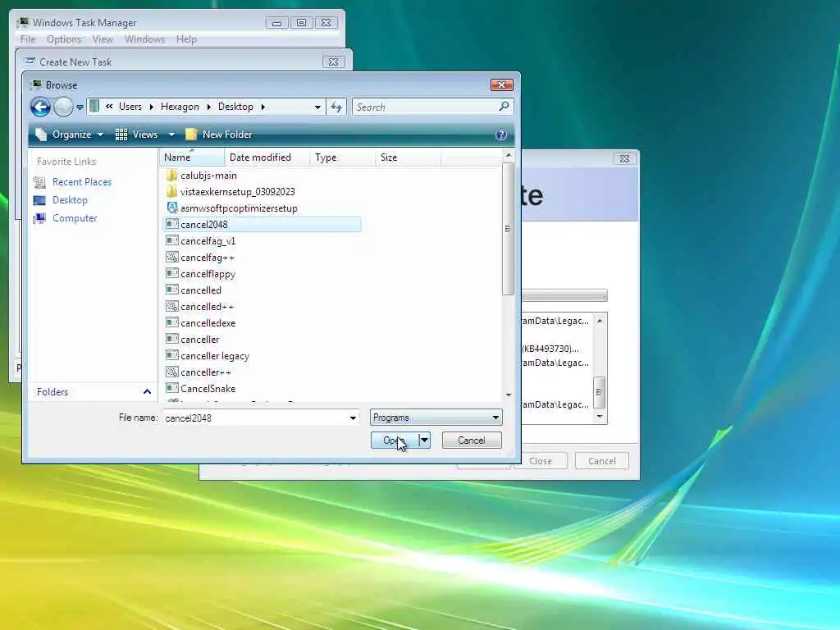The image size is (840, 630).
Task: Open the split arrow beside Open button
Action: [424, 441]
